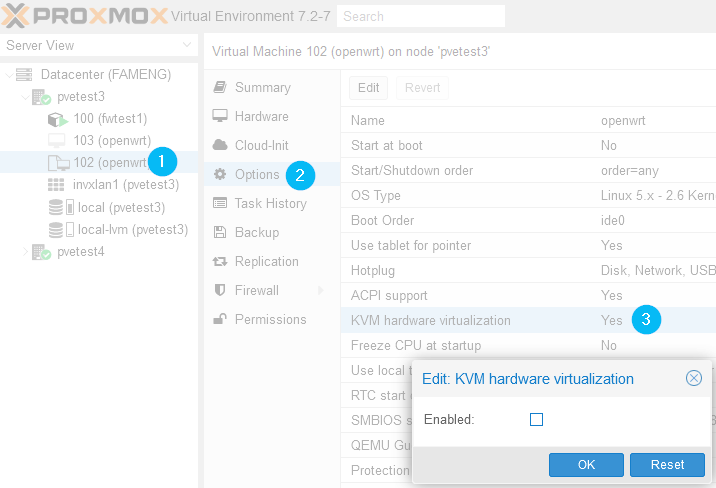Click the running container icon for 100 (fwtest1)
Viewport: 716px width, 488px height.
coord(58,119)
